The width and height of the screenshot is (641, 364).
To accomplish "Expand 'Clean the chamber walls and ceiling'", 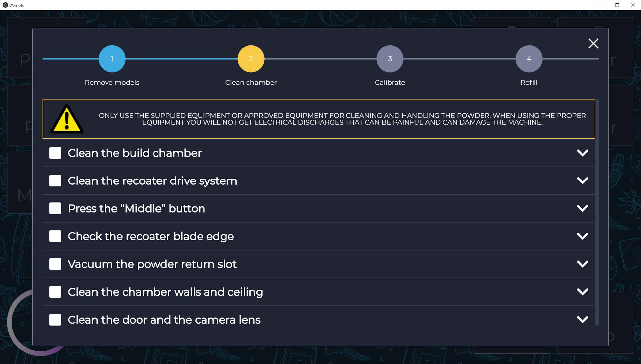I will 583,292.
